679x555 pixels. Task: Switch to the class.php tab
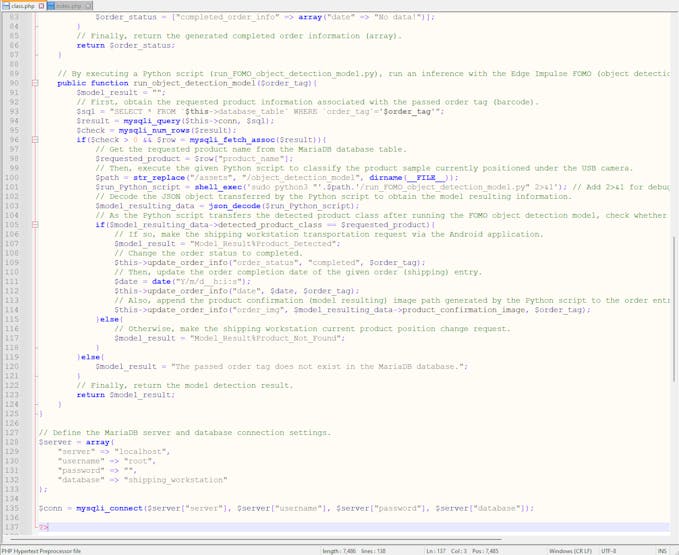coord(22,6)
